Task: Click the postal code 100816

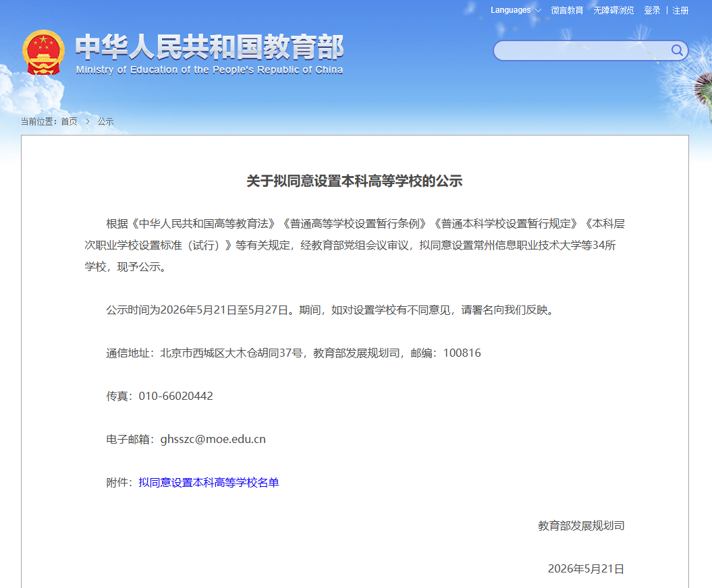Action: (x=462, y=353)
